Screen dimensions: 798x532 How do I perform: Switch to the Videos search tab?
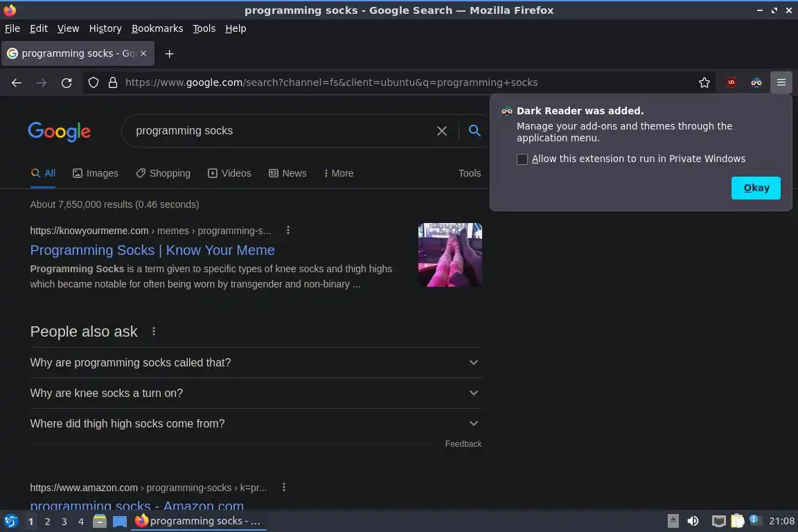229,174
